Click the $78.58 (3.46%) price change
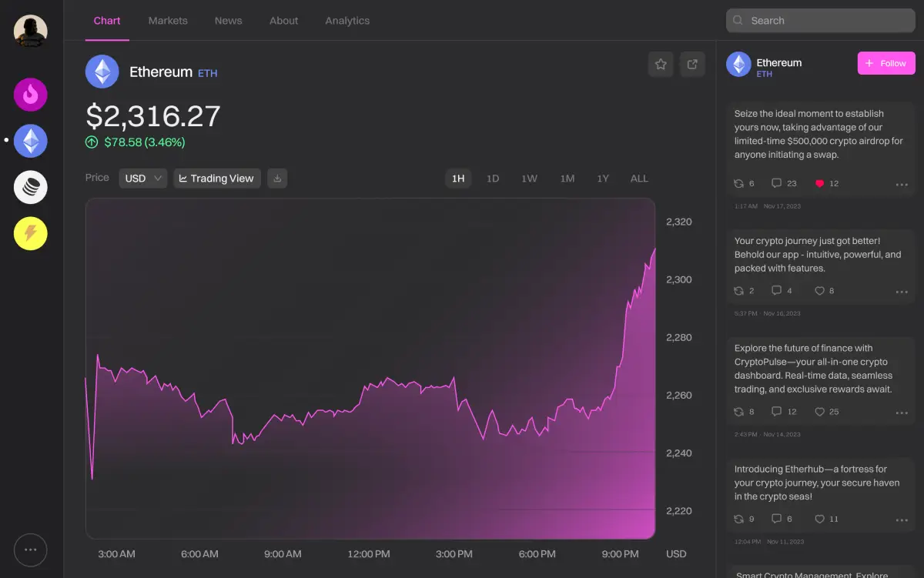Image resolution: width=924 pixels, height=578 pixels. (x=135, y=142)
